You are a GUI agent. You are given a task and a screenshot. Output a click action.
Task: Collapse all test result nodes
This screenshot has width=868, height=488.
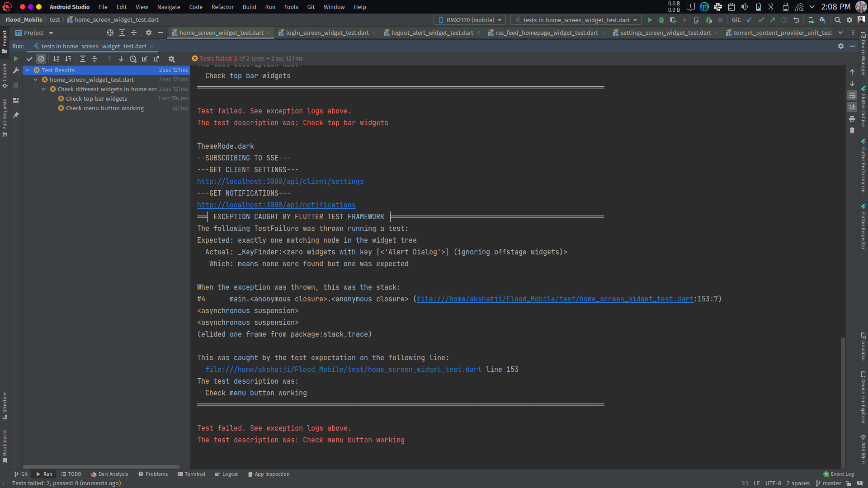click(94, 59)
